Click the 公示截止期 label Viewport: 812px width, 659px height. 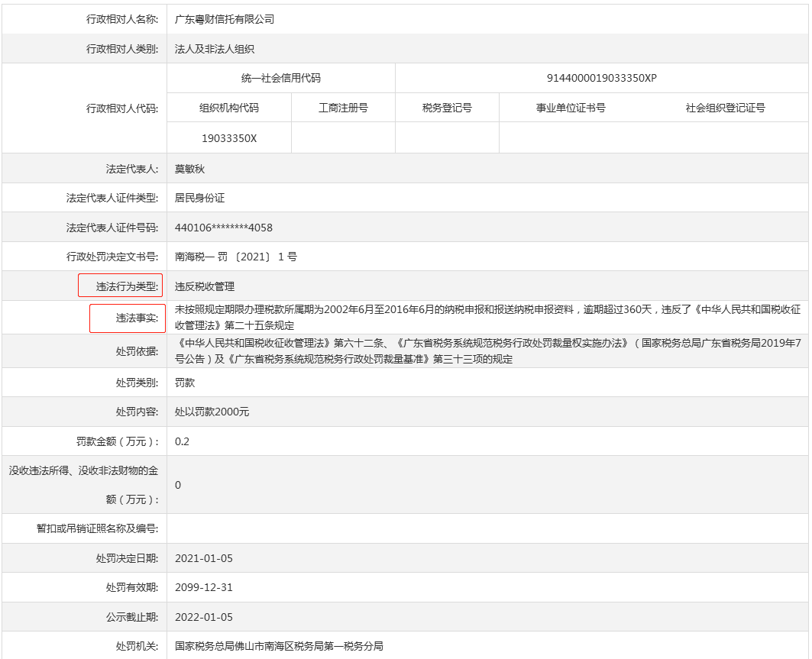click(132, 617)
